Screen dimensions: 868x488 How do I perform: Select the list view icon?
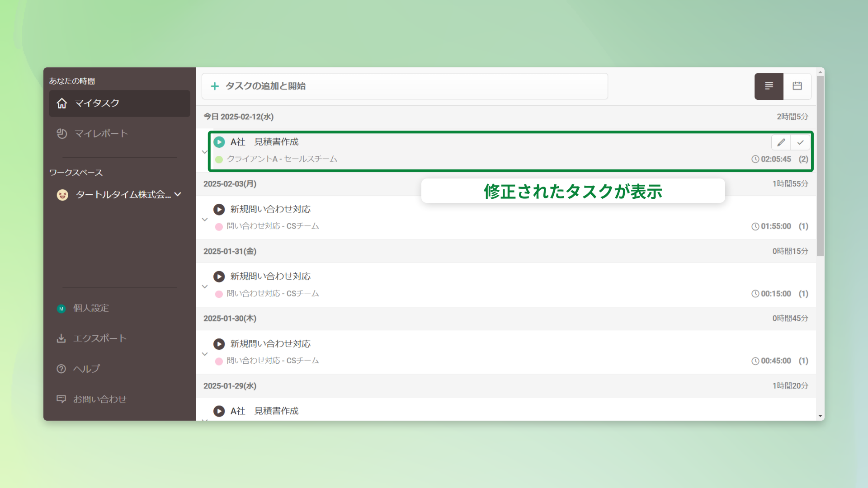point(769,86)
